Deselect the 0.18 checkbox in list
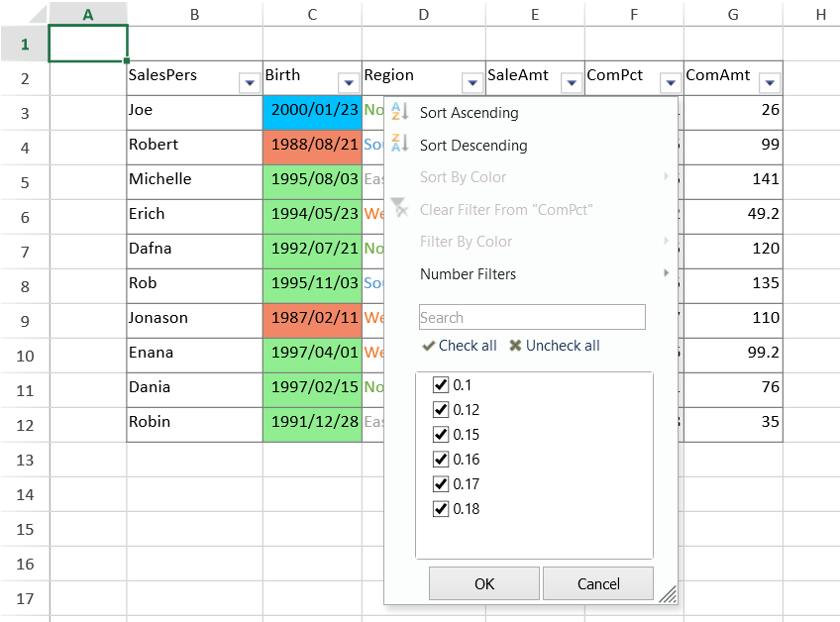The width and height of the screenshot is (840, 622). coord(441,508)
